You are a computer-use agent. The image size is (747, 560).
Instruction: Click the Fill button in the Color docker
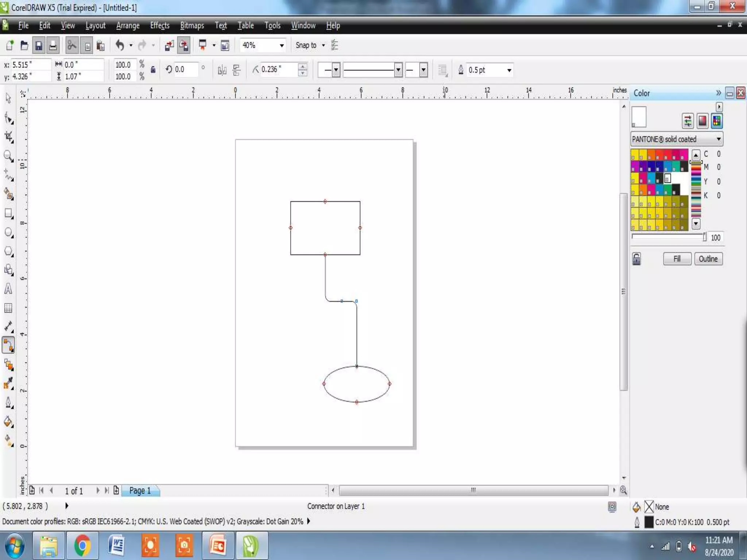[677, 259]
